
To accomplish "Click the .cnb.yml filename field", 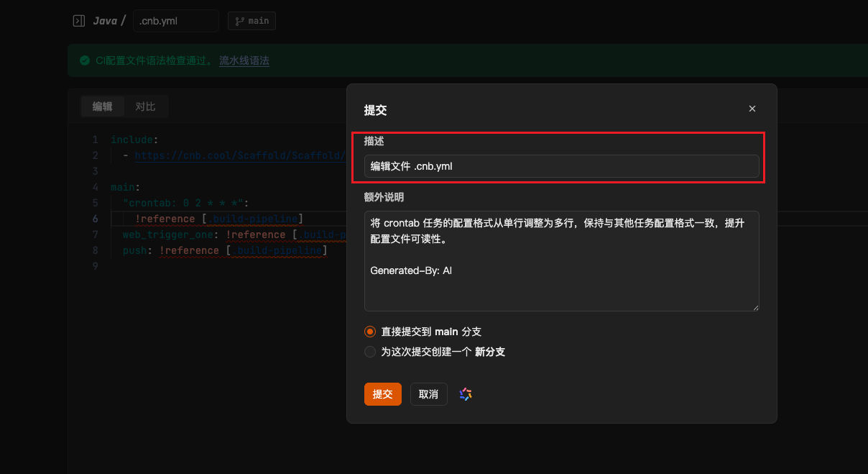I will 175,21.
